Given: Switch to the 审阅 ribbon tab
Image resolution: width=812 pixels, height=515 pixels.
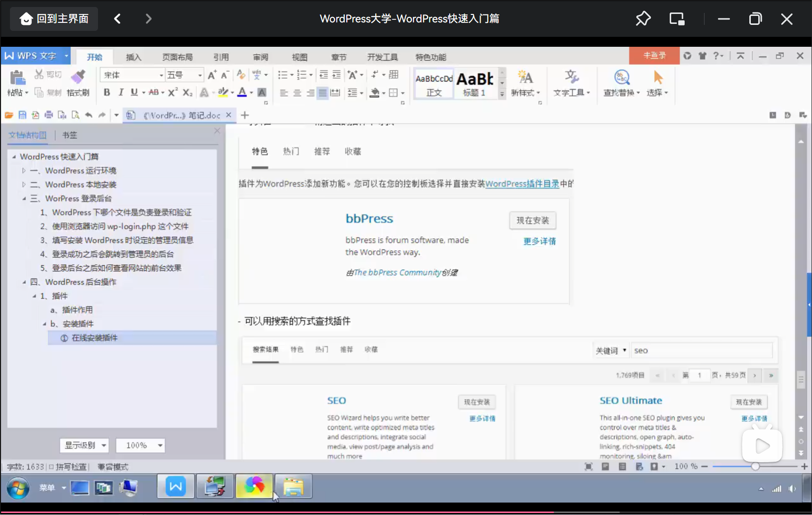Looking at the screenshot, I should coord(261,57).
